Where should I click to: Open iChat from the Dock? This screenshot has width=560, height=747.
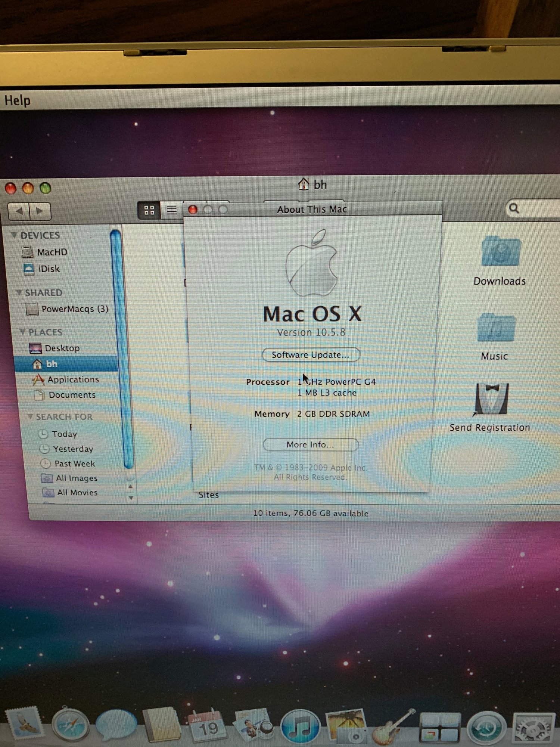pyautogui.click(x=116, y=725)
